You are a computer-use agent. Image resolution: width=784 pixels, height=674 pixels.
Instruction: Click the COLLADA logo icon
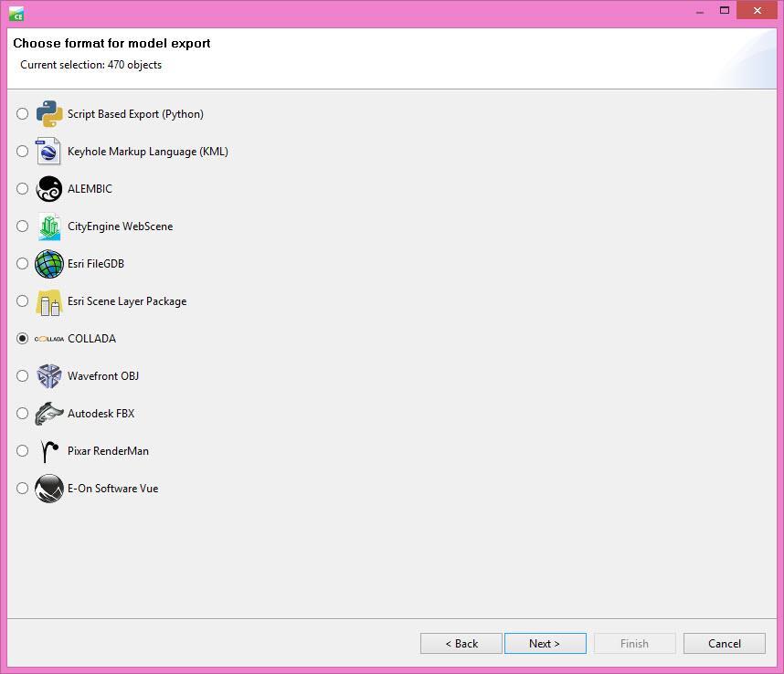(49, 339)
